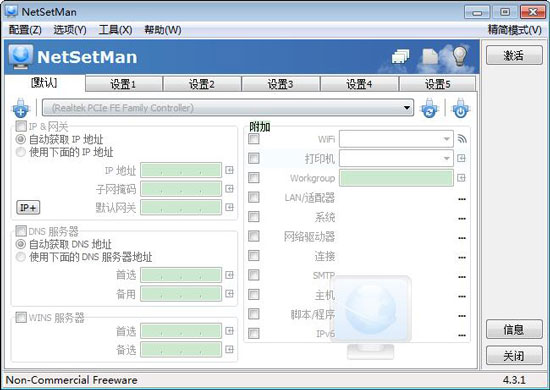The height and width of the screenshot is (390, 550).
Task: Click the arrow icon beside the printer (打印机) dropdown
Action: (461, 158)
